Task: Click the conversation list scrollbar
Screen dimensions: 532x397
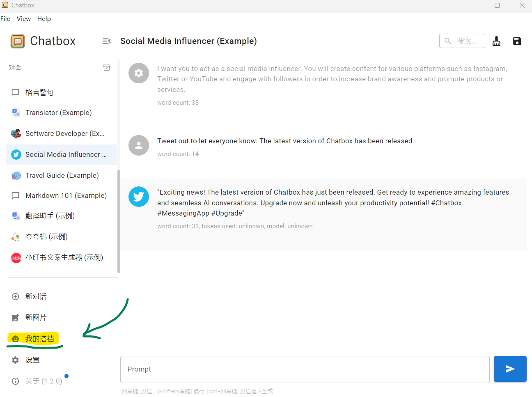Action: (x=119, y=222)
